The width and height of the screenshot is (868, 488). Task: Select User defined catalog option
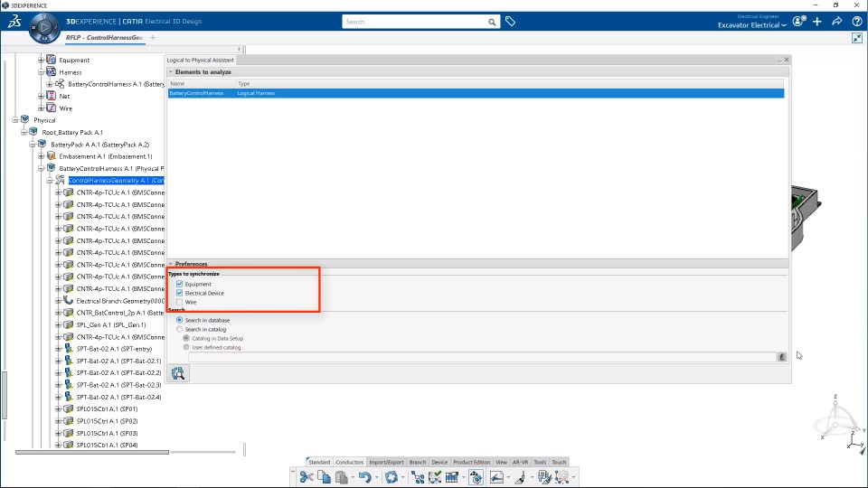tap(186, 347)
